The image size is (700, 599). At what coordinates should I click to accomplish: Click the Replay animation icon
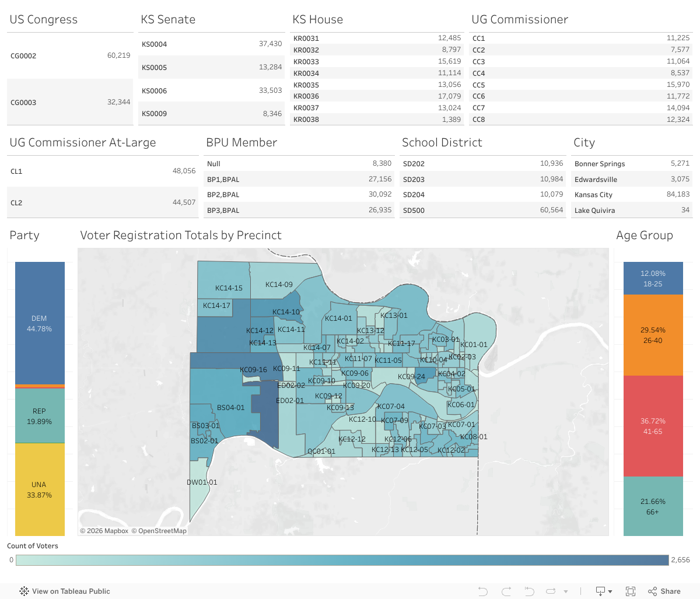(551, 591)
